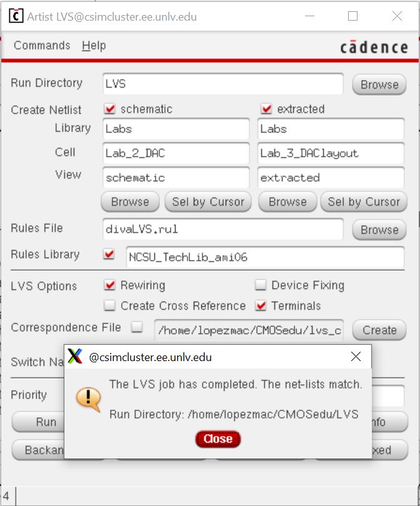Uncheck the extracted netlist checkbox
Viewport: 420px width, 506px height.
(266, 109)
